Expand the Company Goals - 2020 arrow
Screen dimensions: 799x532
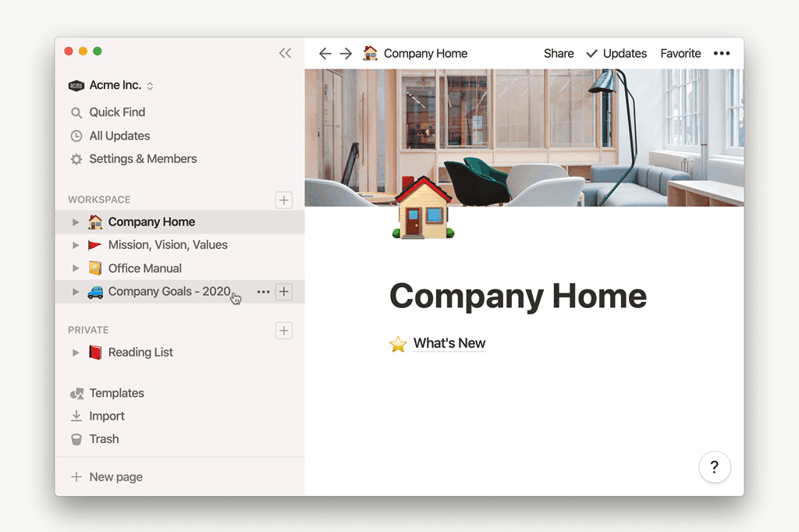tap(76, 292)
